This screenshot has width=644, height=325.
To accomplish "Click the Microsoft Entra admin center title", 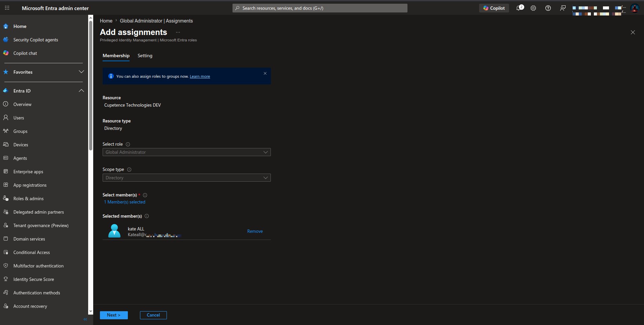I will (55, 8).
